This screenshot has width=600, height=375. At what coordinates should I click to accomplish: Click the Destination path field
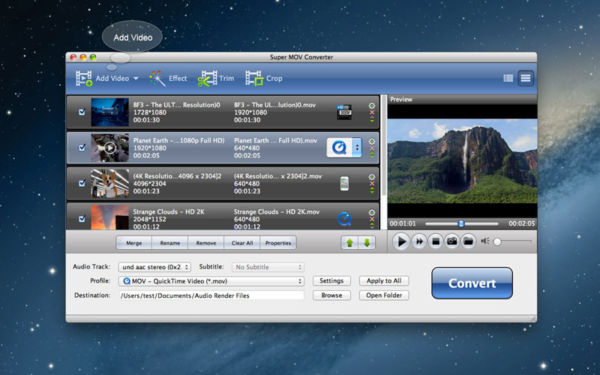click(x=212, y=295)
